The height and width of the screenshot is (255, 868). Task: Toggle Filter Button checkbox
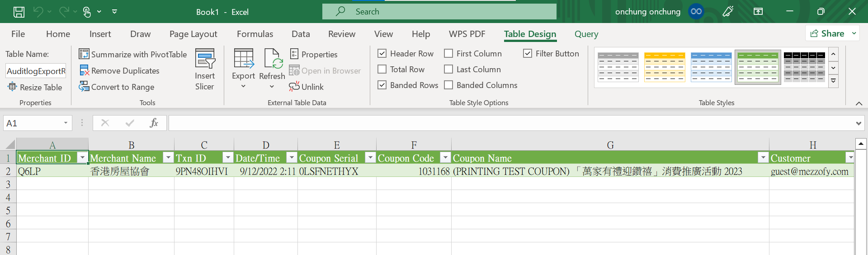point(528,53)
